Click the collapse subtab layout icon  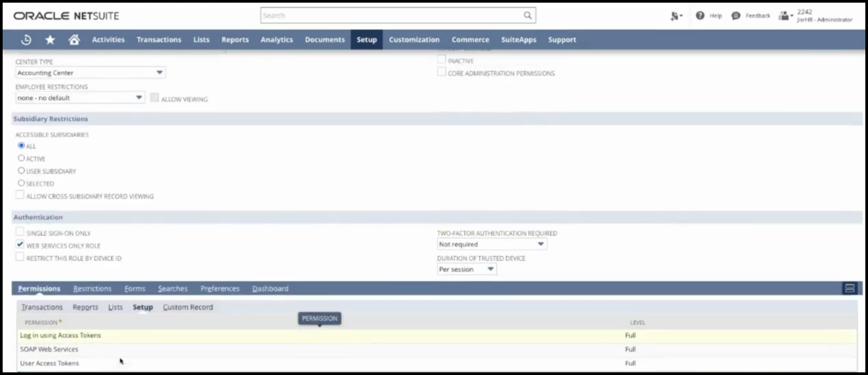(x=849, y=288)
